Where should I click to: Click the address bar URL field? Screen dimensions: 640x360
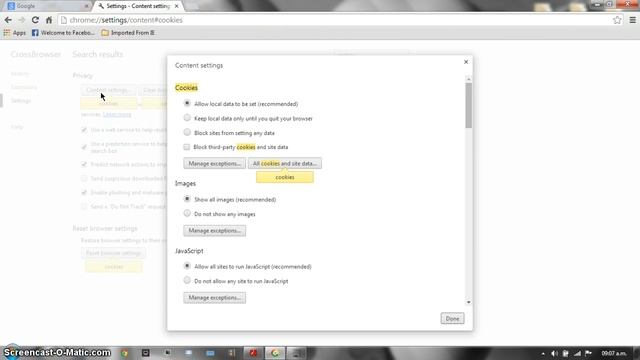[x=335, y=20]
